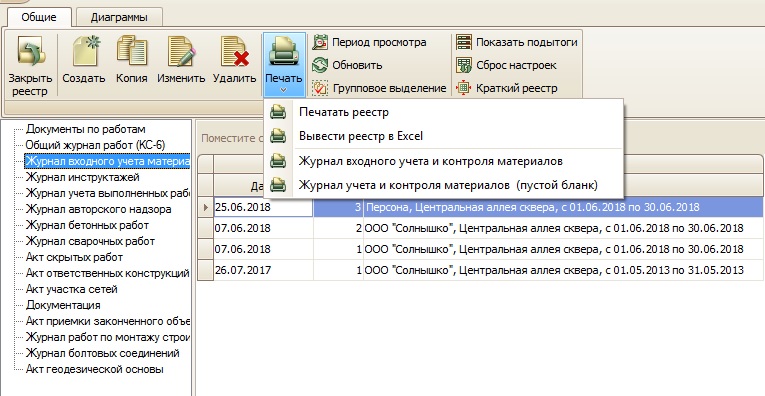Image resolution: width=765 pixels, height=396 pixels.
Task: Select Акт ответственных конструкций
Action: [x=107, y=273]
